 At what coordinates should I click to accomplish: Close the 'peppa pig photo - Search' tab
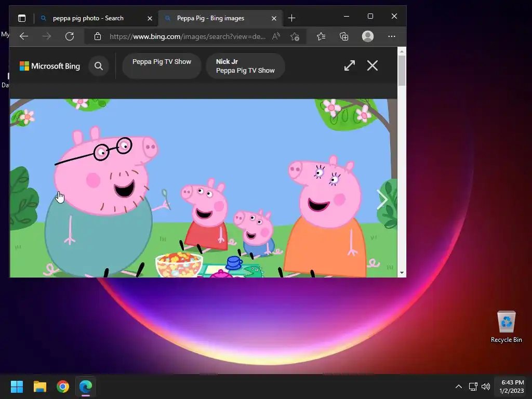click(x=150, y=18)
